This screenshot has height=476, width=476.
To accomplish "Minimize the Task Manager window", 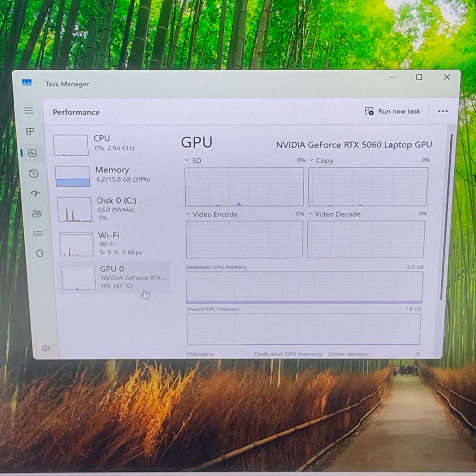I will coord(392,77).
